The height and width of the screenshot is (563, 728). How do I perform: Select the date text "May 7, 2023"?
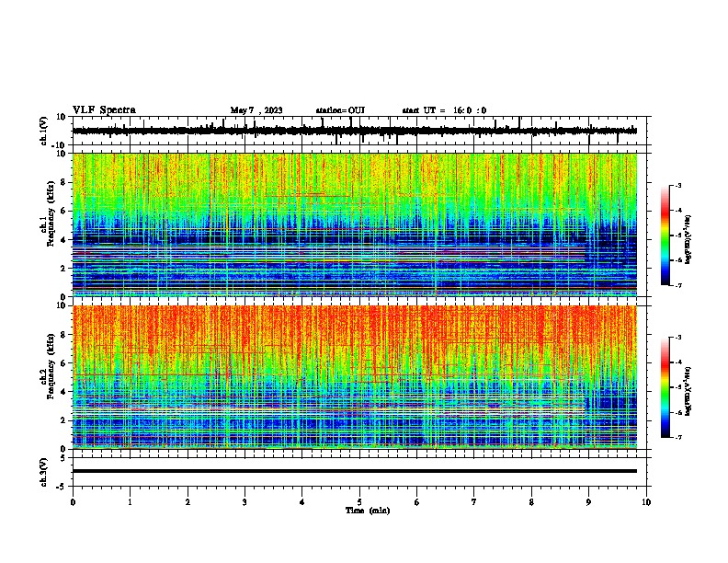pos(256,110)
